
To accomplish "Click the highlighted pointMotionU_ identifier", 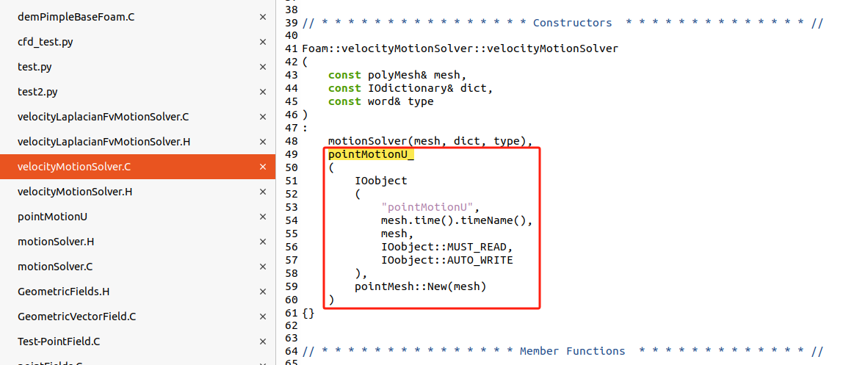I will click(x=371, y=154).
